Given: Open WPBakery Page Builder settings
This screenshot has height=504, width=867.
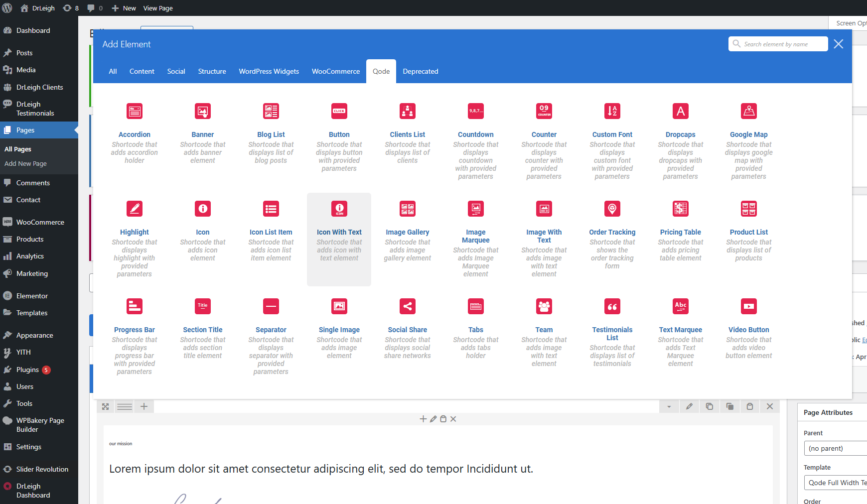Looking at the screenshot, I should (39, 425).
